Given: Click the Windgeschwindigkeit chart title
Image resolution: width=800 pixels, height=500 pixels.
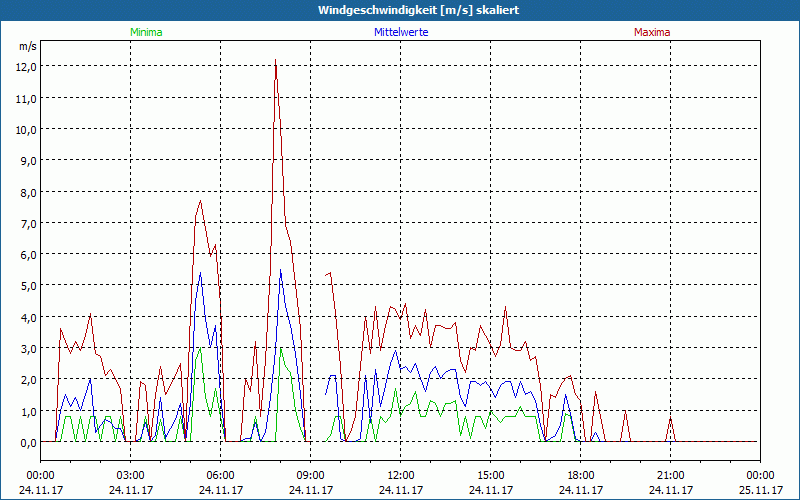Looking at the screenshot, I should pyautogui.click(x=418, y=10).
